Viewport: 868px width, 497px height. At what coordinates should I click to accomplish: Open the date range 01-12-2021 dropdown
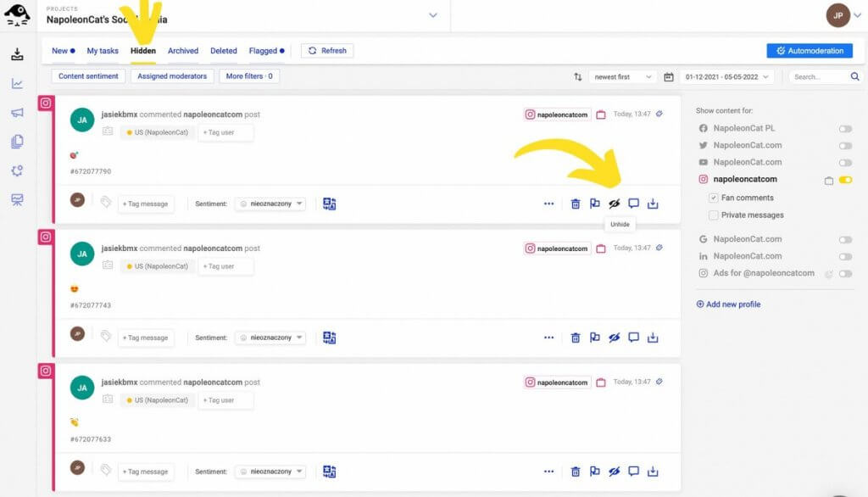point(726,77)
